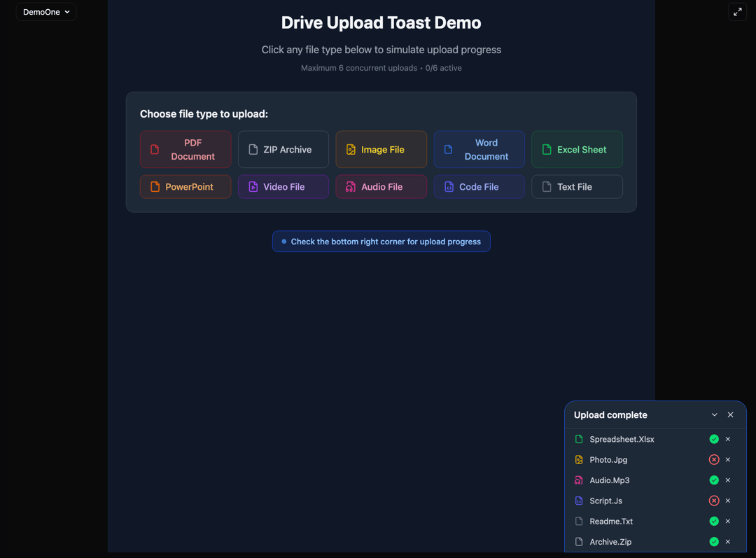Click the Readme.Txt file icon
The height and width of the screenshot is (558, 756).
(579, 522)
